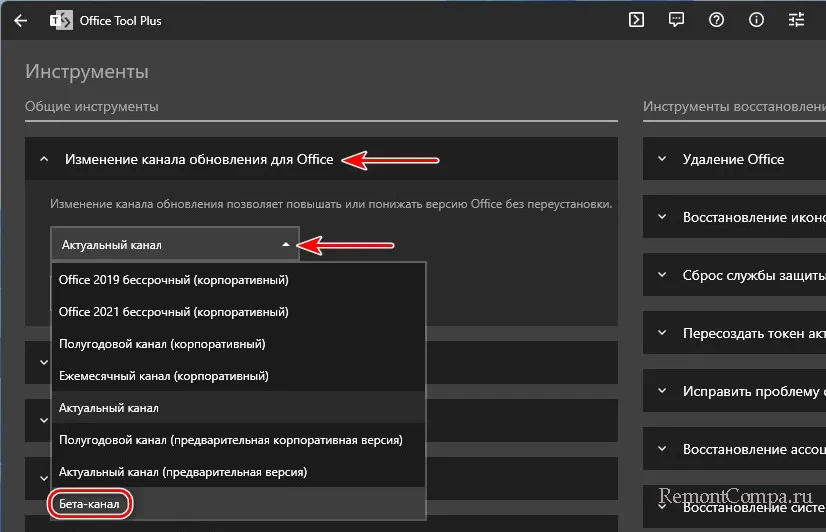The image size is (826, 532).
Task: Pick 'Полугодовой канал (предварительная корпоративная версия)'
Action: 230,440
